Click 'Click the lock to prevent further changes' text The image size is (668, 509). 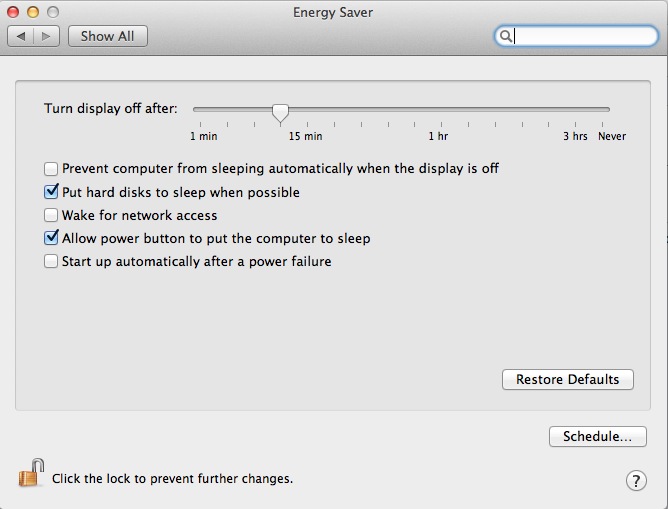[x=173, y=479]
